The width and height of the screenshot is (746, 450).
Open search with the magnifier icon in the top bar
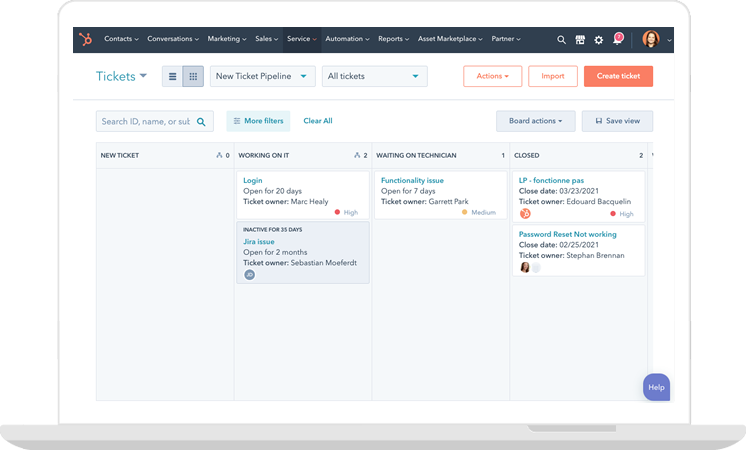[561, 40]
